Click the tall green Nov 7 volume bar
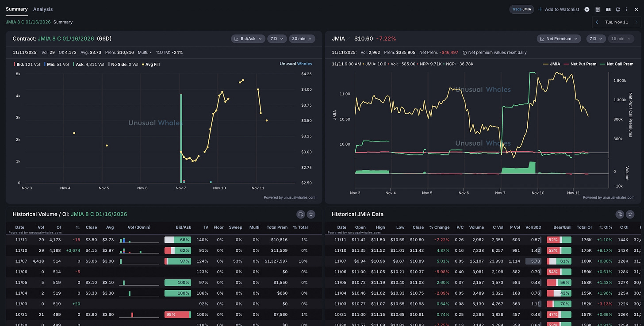Viewport: 644px width, 326px height. [181, 138]
